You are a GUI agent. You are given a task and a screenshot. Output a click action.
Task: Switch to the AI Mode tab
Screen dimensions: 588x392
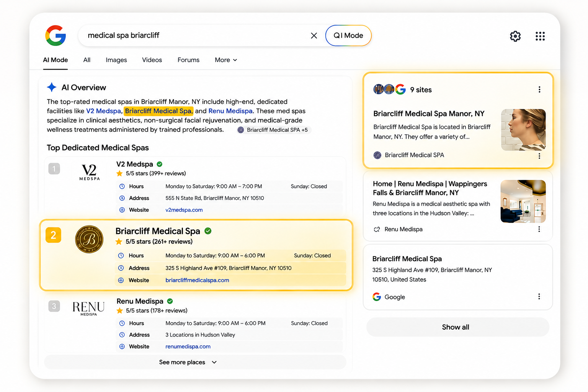click(x=56, y=60)
